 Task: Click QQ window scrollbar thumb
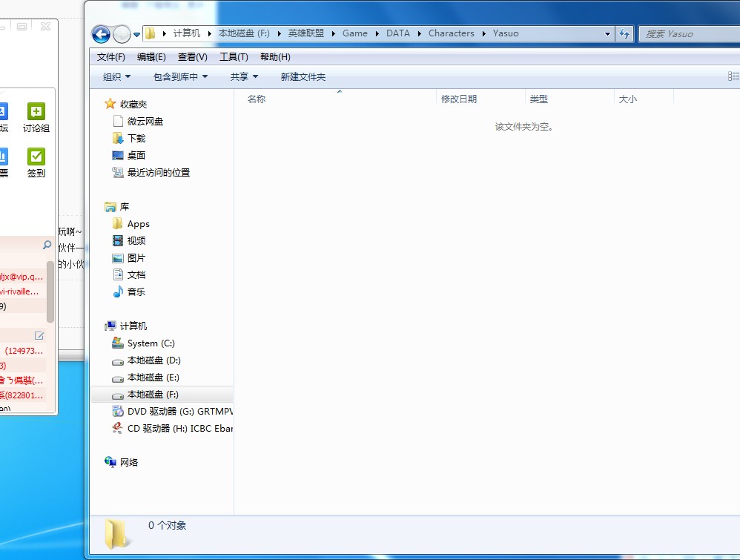50,291
